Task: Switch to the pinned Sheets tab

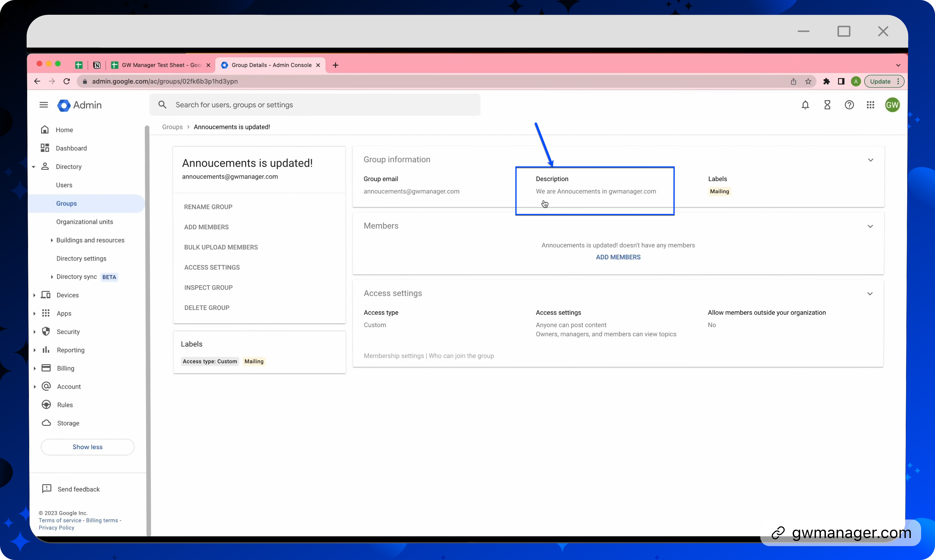Action: (79, 65)
